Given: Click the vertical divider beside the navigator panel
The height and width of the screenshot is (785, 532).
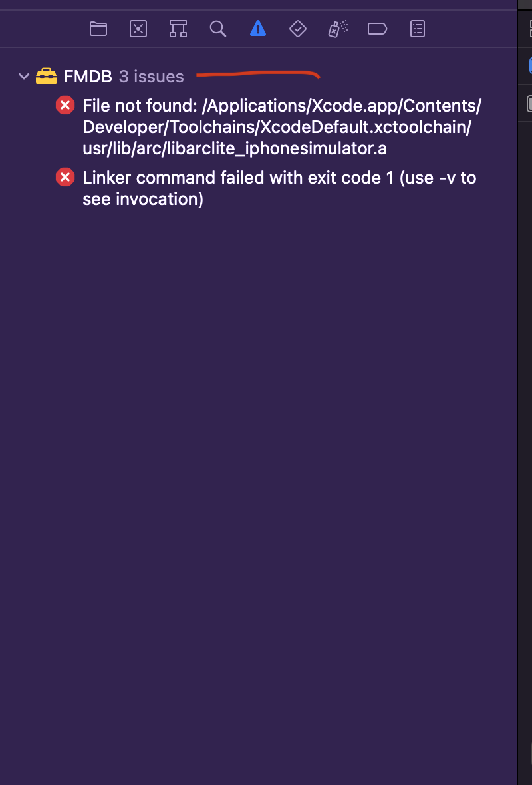Looking at the screenshot, I should 517,392.
